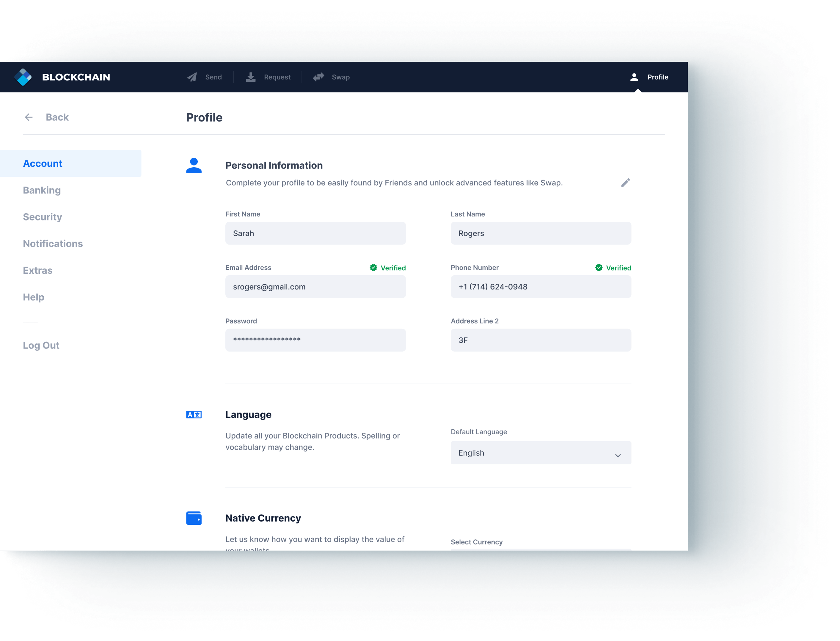Viewport: 840px width, 641px height.
Task: Click the Back arrow icon
Action: point(29,117)
